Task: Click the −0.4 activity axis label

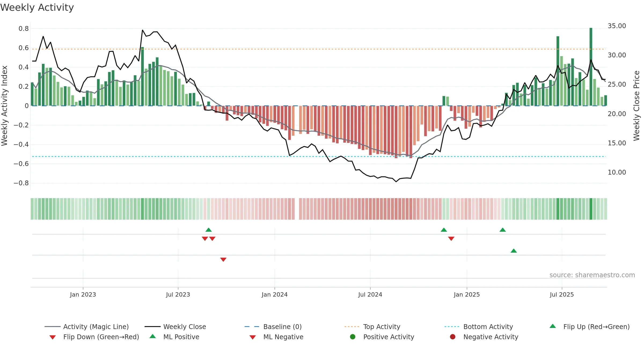Action: point(21,145)
